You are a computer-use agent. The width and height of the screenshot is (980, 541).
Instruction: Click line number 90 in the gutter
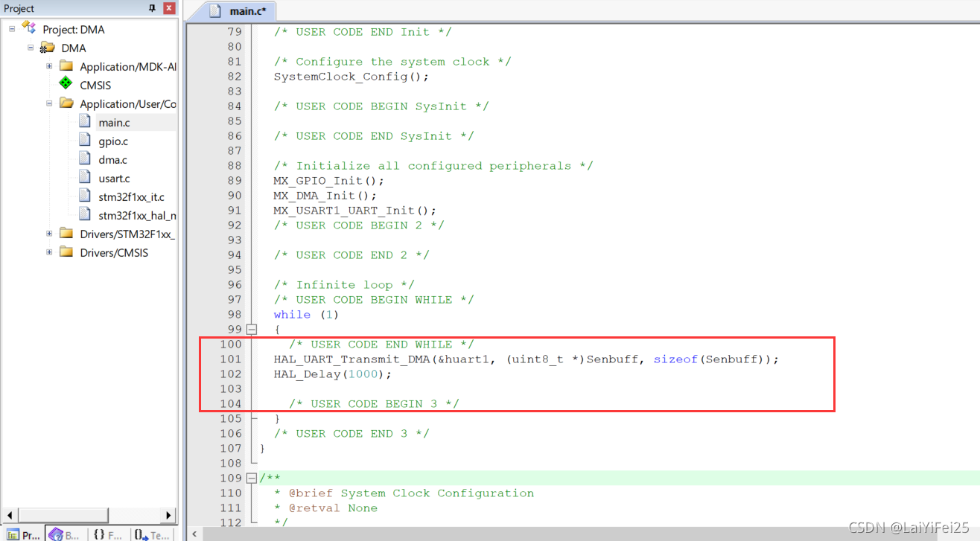(234, 196)
